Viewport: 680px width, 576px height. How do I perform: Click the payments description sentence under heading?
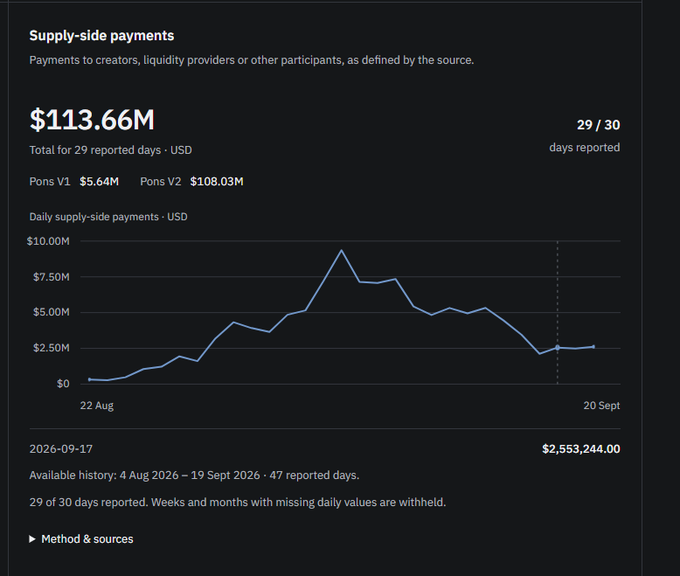click(x=252, y=60)
